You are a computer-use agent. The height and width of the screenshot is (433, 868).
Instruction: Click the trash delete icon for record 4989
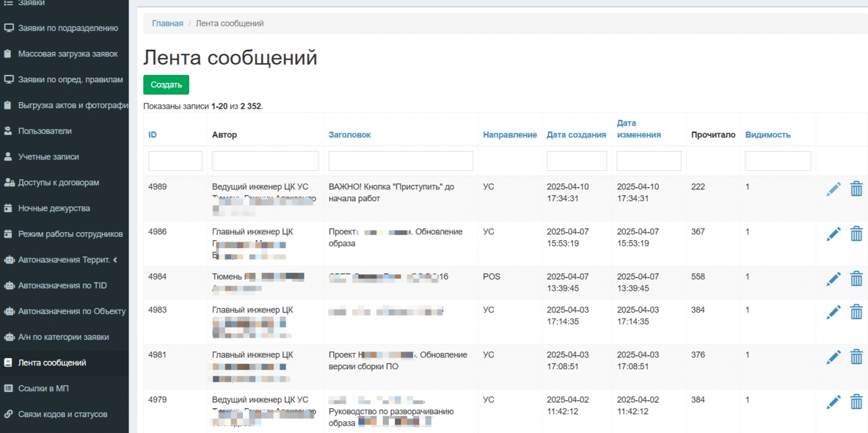pyautogui.click(x=856, y=189)
